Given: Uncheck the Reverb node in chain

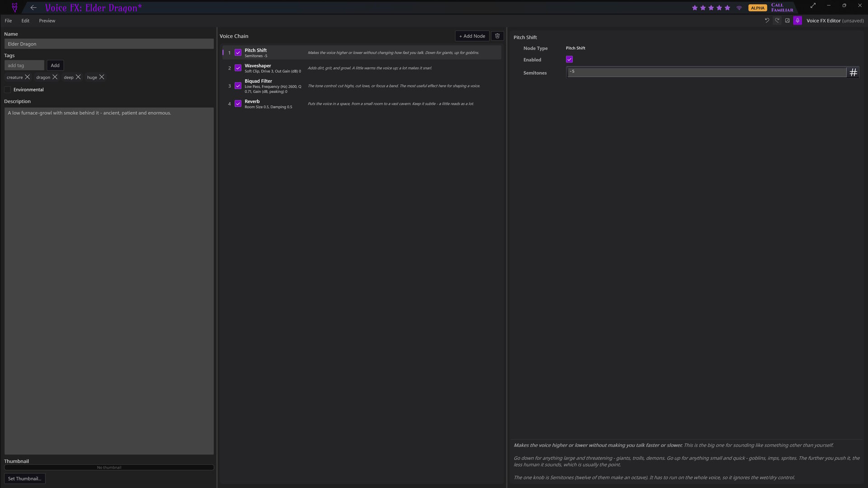Looking at the screenshot, I should tap(238, 104).
